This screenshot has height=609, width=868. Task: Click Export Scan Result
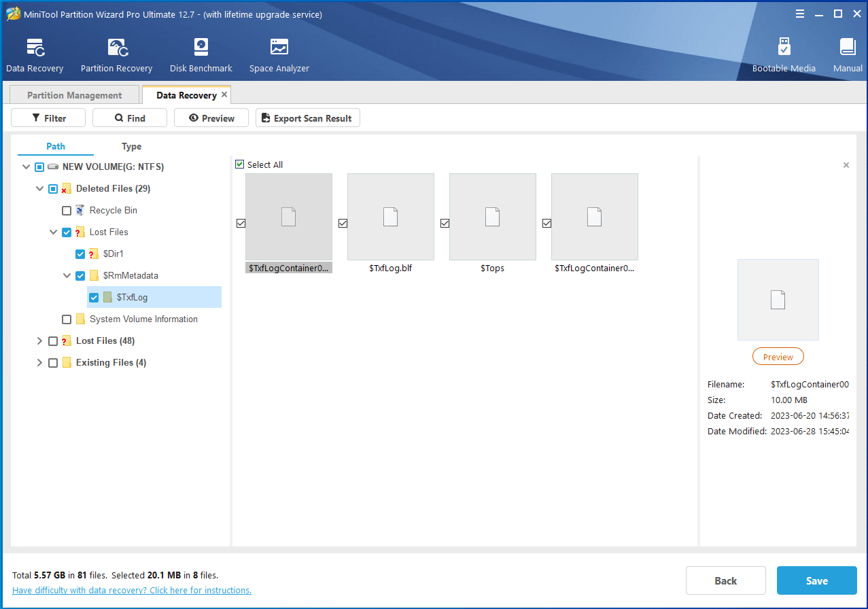pos(308,118)
